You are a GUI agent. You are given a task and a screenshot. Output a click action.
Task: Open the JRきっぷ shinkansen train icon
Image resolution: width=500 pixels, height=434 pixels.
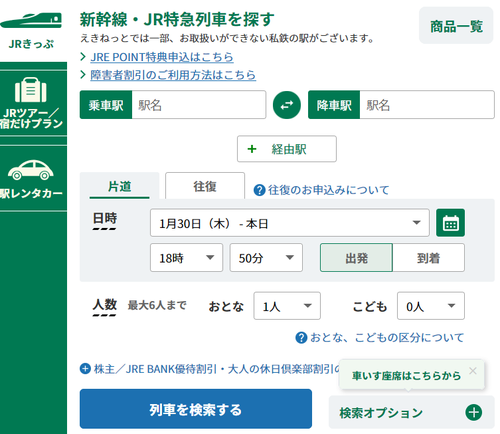coord(31,21)
